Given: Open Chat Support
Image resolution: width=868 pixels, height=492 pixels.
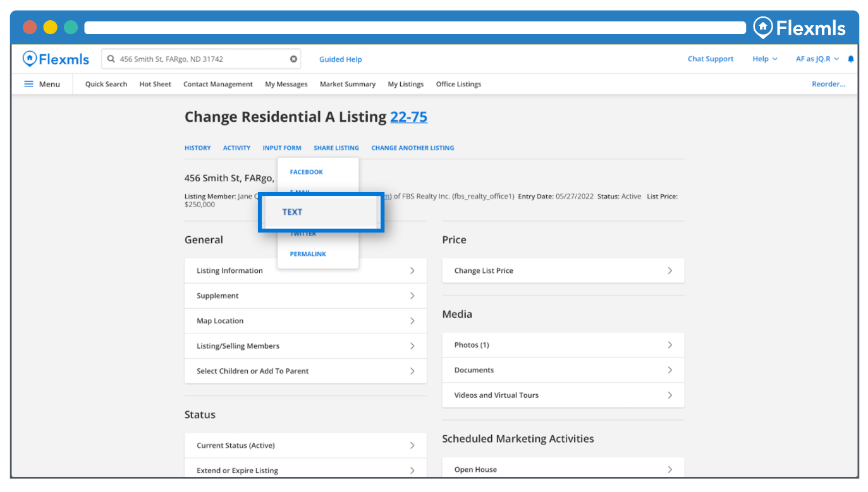Looking at the screenshot, I should [x=711, y=59].
